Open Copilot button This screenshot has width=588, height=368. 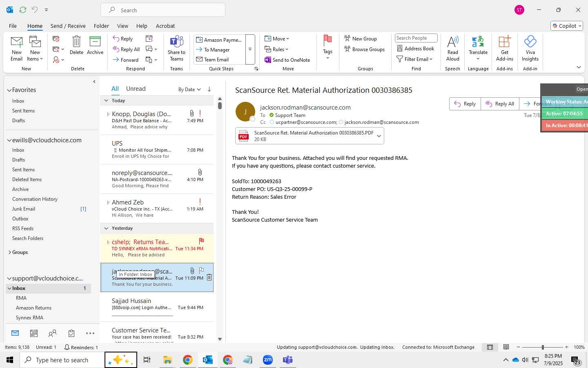pos(567,26)
